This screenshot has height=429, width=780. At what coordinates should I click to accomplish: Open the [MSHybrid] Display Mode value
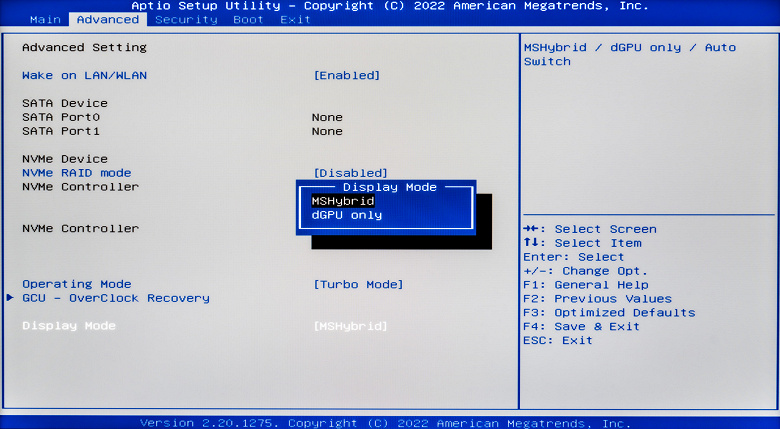point(351,326)
